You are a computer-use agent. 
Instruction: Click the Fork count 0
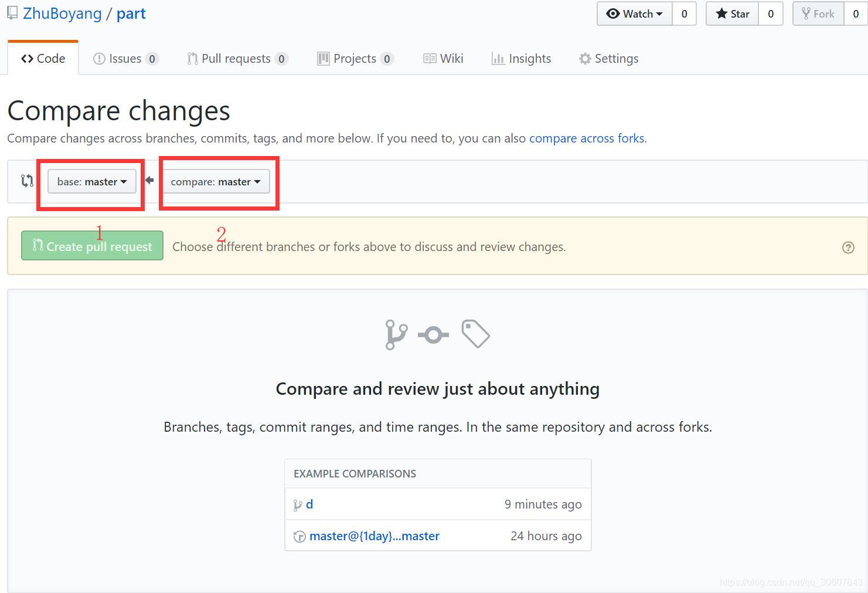point(856,13)
